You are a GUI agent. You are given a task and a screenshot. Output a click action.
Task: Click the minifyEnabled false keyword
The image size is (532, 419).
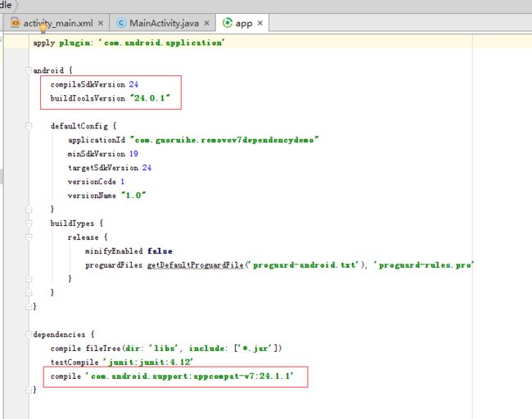click(160, 251)
